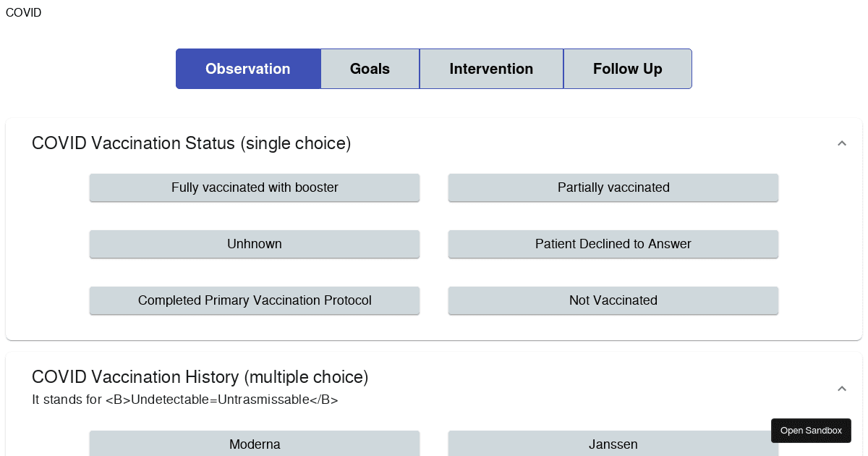Go to the Follow Up tab
This screenshot has width=868, height=456.
click(x=627, y=69)
